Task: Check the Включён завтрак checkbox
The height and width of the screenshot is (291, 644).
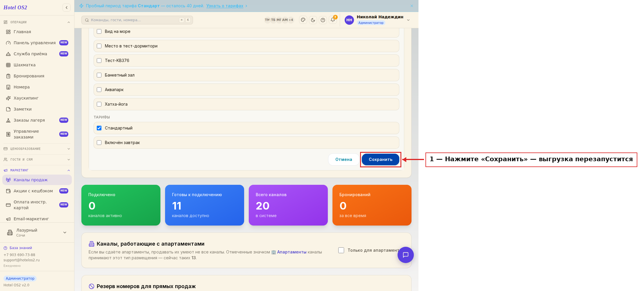Action: (x=99, y=143)
